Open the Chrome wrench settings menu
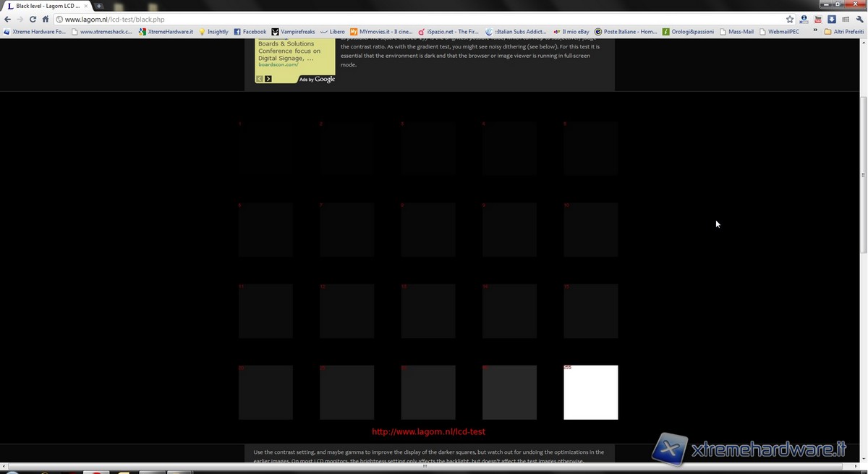Viewport: 868px width, 474px height. pyautogui.click(x=859, y=20)
